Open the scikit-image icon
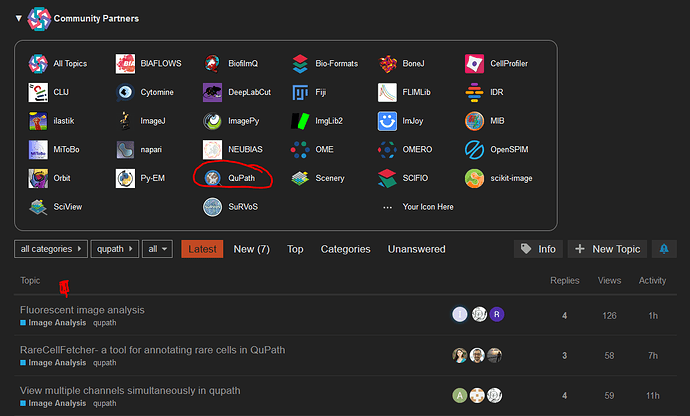Viewport: 690px width, 416px height. [x=474, y=178]
